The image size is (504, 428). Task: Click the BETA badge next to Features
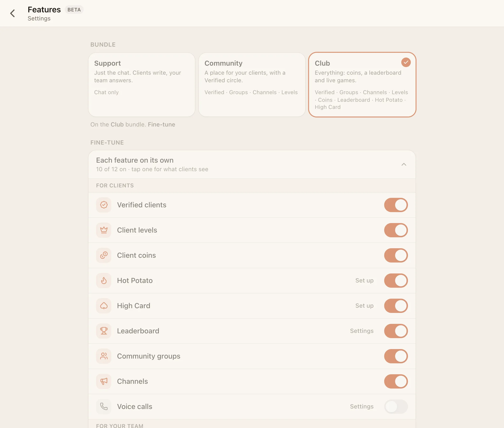(x=74, y=10)
